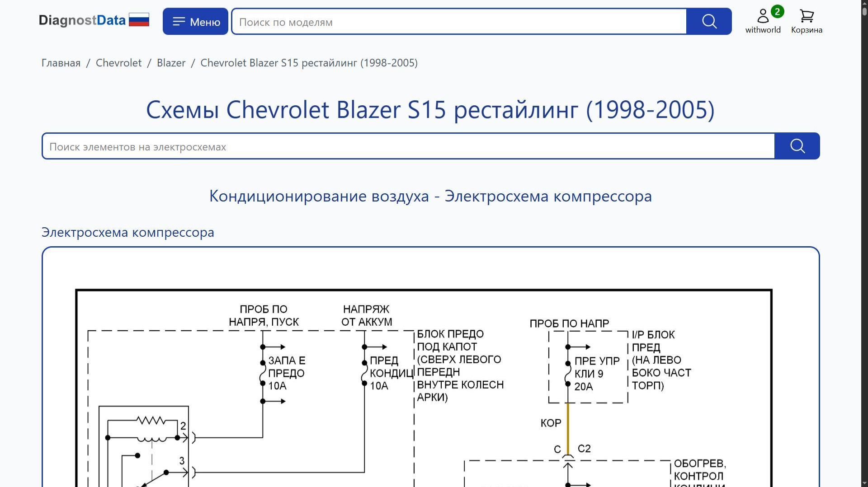The width and height of the screenshot is (868, 487).
Task: Click the diagram element search magnifier button
Action: tap(797, 146)
